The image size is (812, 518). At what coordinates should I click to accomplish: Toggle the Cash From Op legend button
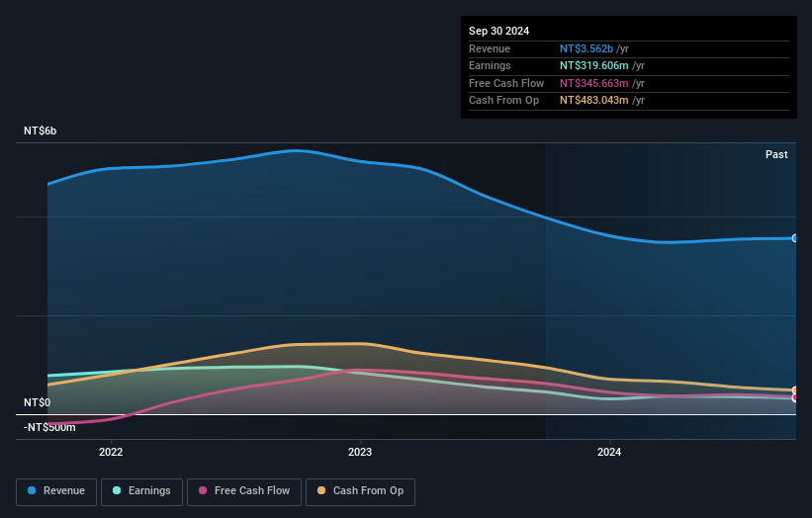pos(360,491)
